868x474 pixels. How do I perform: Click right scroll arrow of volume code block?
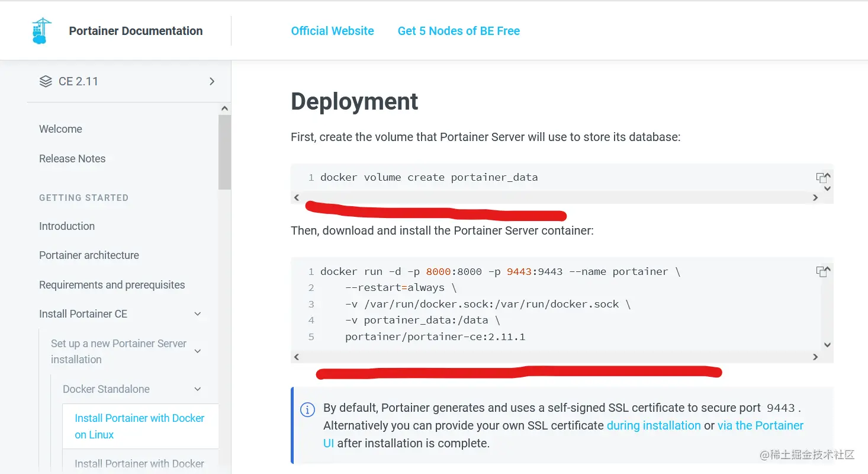click(x=815, y=198)
